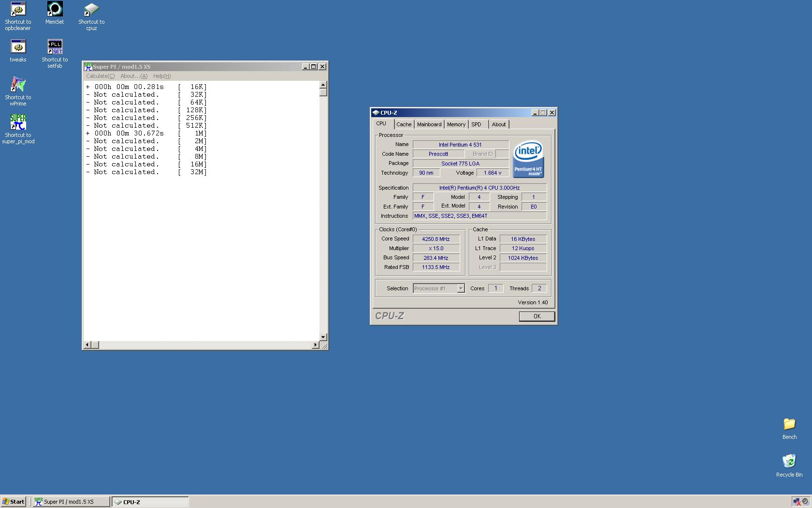The width and height of the screenshot is (812, 508).
Task: Click the system tray icons
Action: click(x=801, y=502)
